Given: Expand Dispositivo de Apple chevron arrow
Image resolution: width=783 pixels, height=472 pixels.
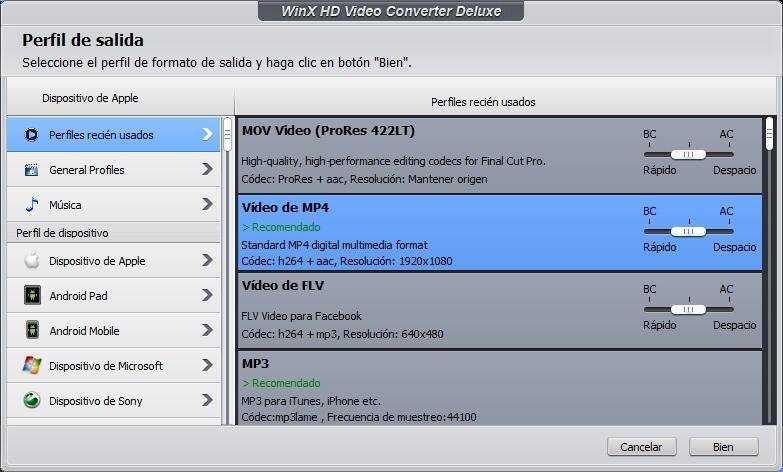Looking at the screenshot, I should coord(207,260).
